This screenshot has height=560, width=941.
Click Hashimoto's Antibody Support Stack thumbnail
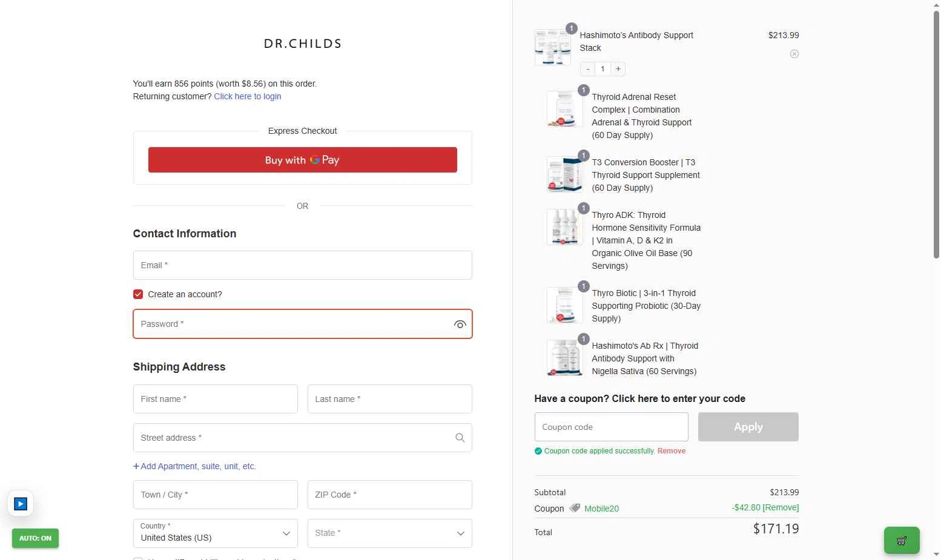(x=553, y=47)
